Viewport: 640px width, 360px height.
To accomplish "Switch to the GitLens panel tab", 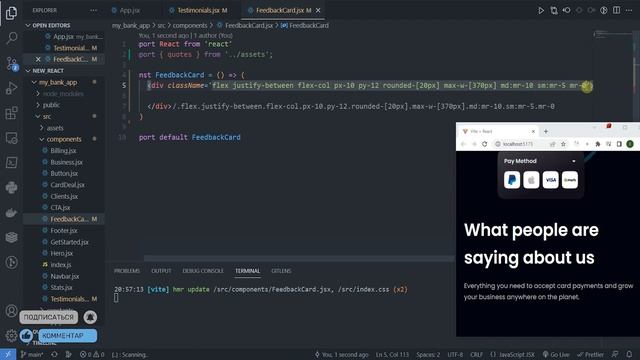I will click(281, 271).
